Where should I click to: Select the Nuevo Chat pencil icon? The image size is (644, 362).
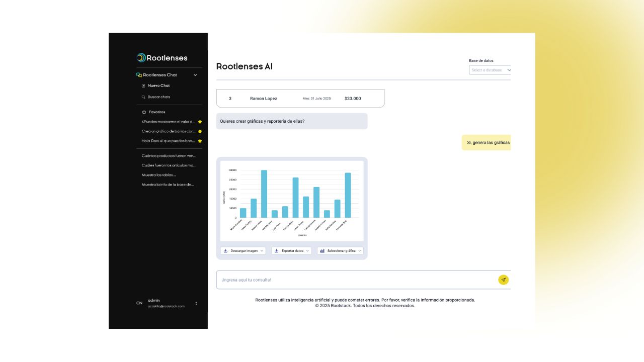point(143,85)
